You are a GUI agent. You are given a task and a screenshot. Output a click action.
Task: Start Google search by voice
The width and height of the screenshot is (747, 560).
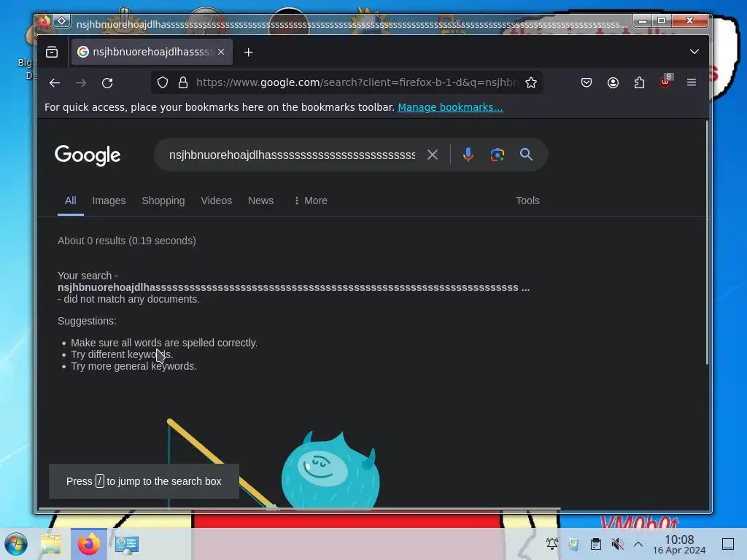coord(468,155)
